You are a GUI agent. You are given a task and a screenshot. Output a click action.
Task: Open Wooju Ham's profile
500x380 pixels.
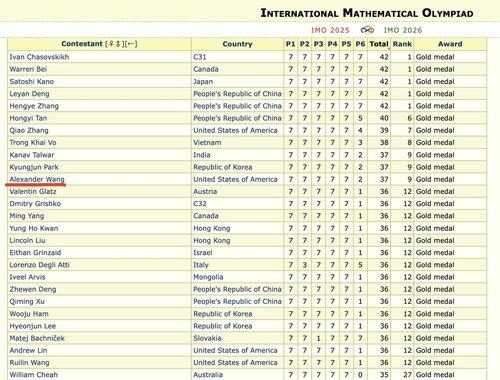[29, 314]
